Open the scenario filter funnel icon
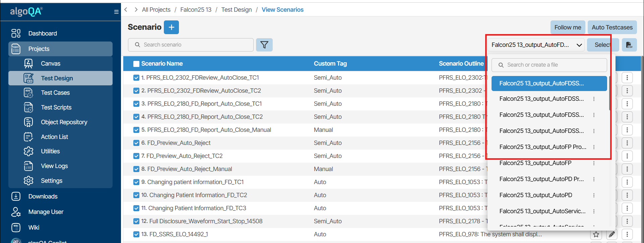The height and width of the screenshot is (243, 644). coord(264,45)
